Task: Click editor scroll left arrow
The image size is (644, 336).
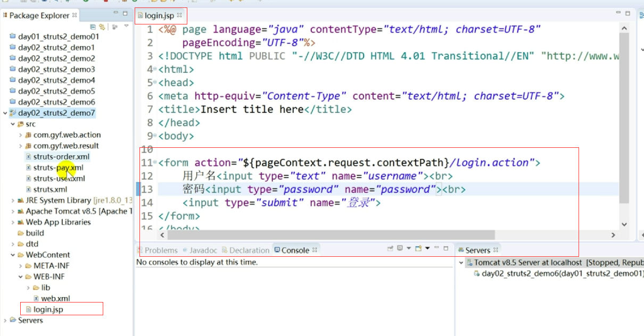Action: [162, 235]
